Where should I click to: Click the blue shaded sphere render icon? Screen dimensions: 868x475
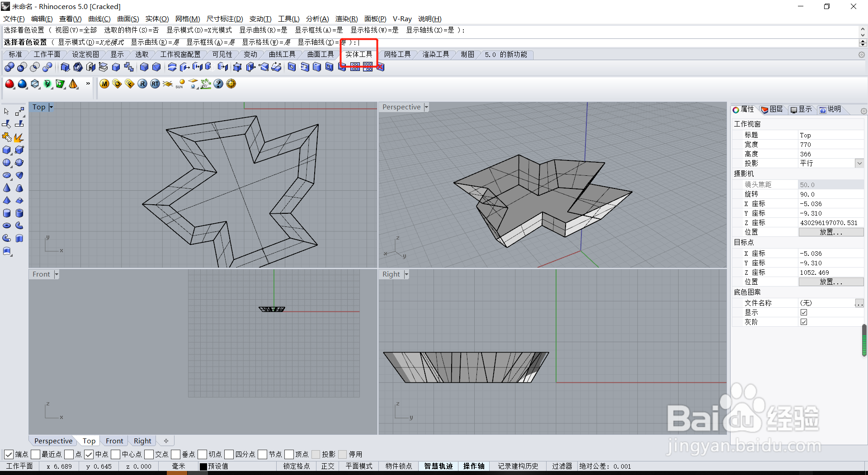click(22, 84)
